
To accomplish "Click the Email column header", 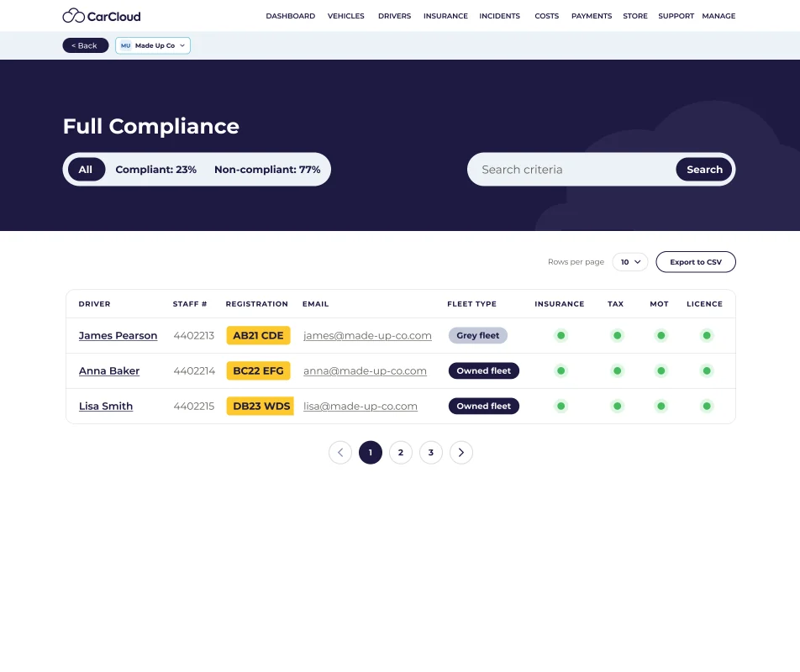I will pyautogui.click(x=315, y=304).
